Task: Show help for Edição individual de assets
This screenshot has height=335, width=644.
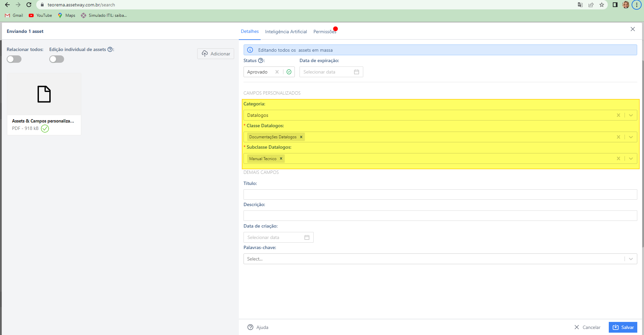Action: [110, 49]
